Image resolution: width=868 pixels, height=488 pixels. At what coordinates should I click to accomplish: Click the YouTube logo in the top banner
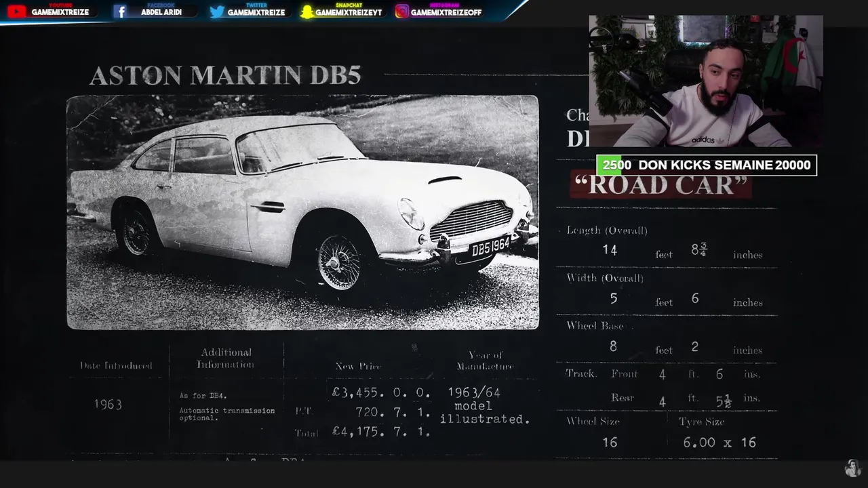pyautogui.click(x=16, y=12)
